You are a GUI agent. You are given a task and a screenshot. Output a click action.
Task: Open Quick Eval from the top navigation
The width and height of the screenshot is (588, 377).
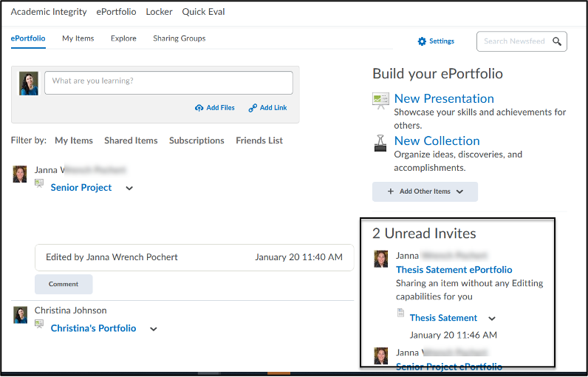pyautogui.click(x=203, y=12)
